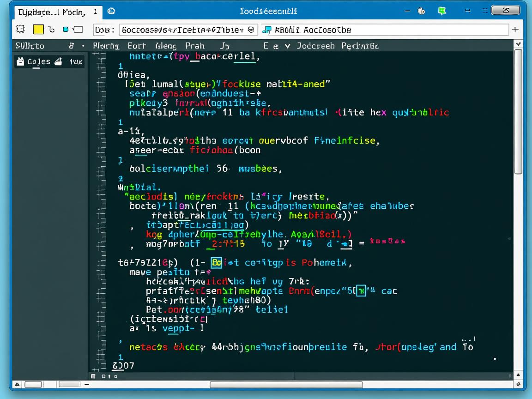Click the small square icon below the line gutter
Screen dimensions: 532x399
point(93,376)
